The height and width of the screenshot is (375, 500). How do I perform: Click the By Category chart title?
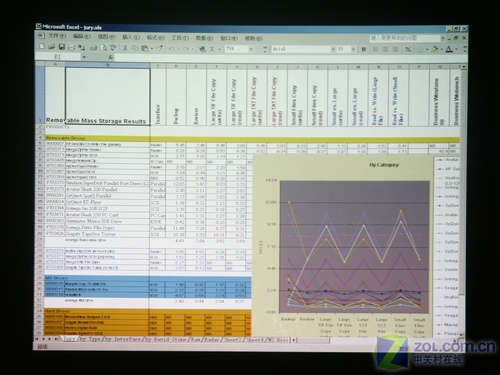click(384, 165)
